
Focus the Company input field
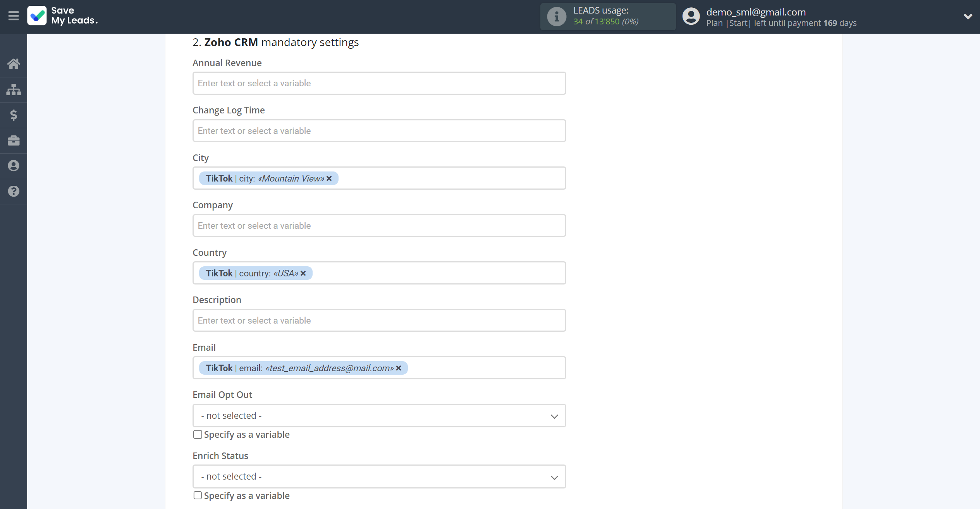coord(379,226)
